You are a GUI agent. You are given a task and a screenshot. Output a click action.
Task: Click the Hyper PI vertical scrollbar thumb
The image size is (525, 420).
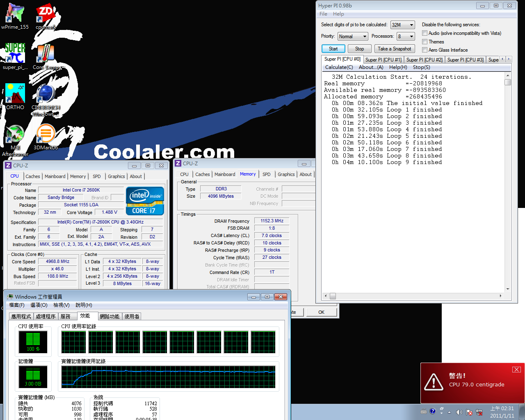click(x=508, y=82)
